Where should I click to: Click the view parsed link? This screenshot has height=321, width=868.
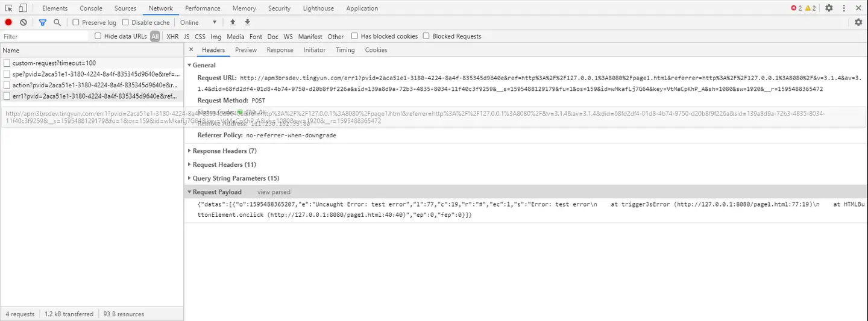pyautogui.click(x=274, y=192)
